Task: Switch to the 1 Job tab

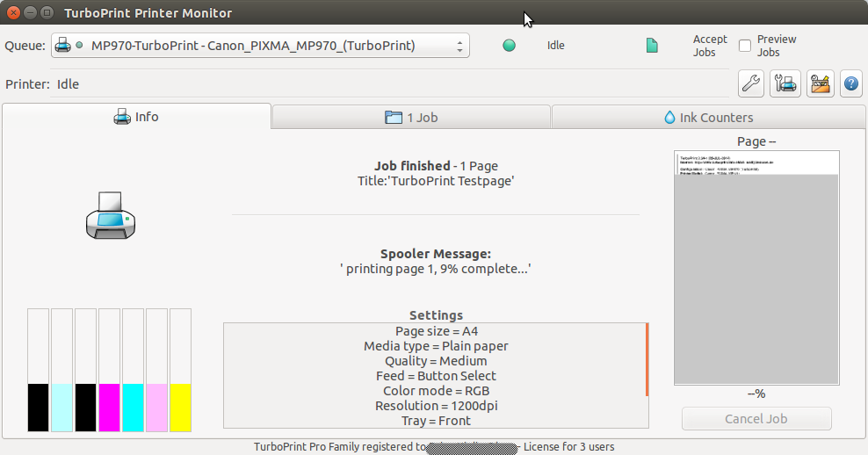Action: (x=411, y=117)
